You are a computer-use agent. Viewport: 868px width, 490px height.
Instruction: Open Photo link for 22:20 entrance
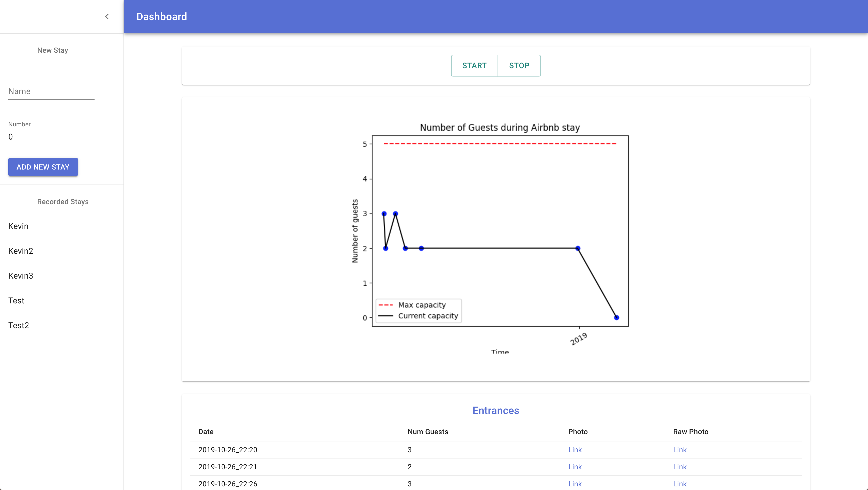(575, 450)
